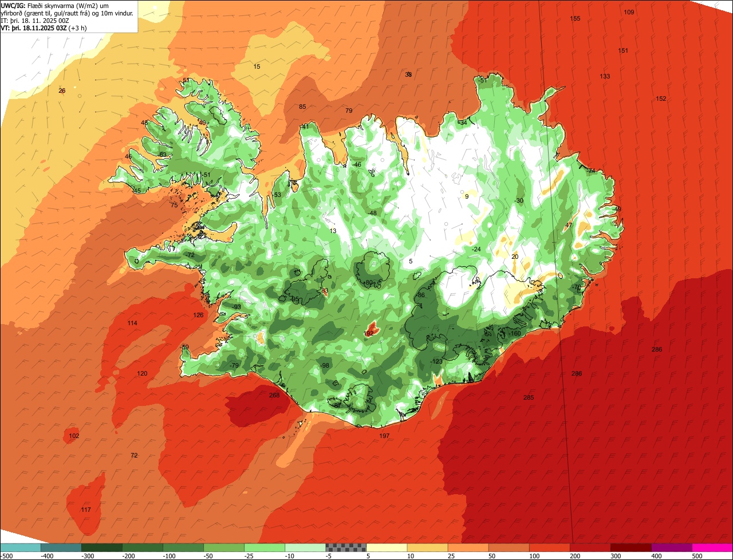Screen dimensions: 733x560
Task: Click the map value '-30' in east Iceland
Action: pos(519,201)
